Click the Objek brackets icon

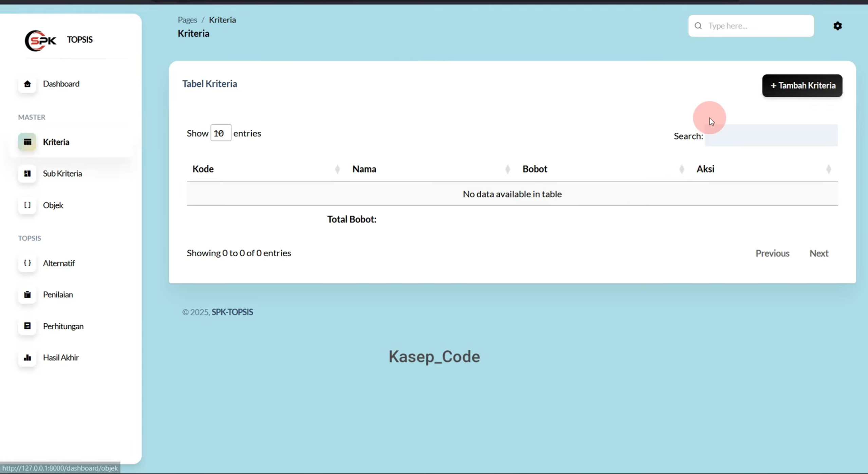coord(27,205)
